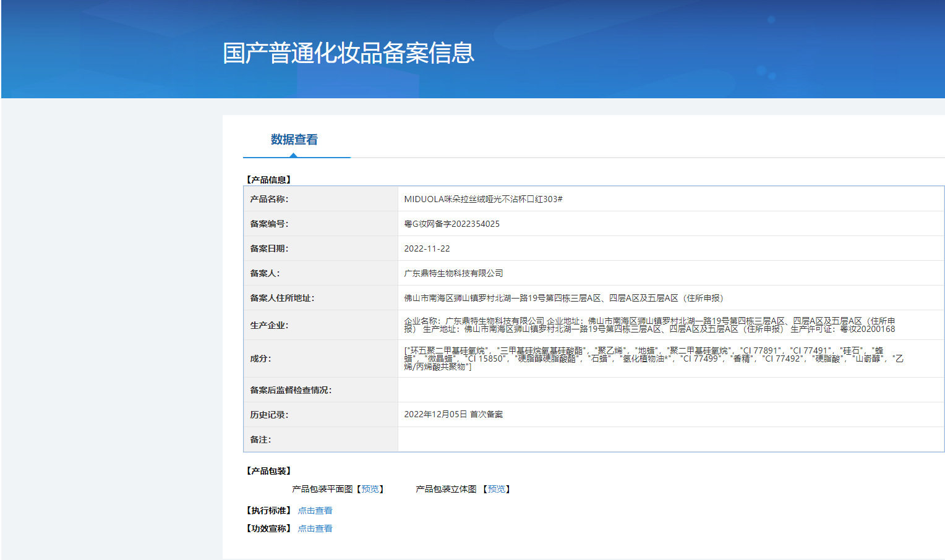Click the 【功效宣称】 label
945x560 pixels.
click(x=268, y=528)
